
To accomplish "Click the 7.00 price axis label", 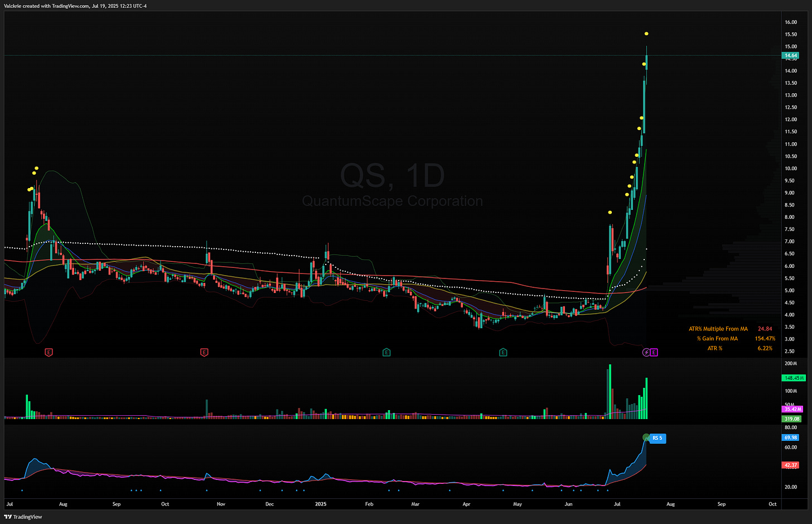I will point(790,242).
